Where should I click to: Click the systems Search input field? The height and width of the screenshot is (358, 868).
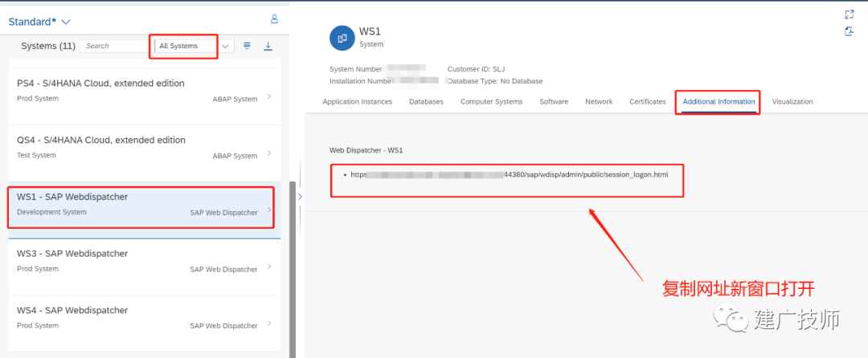pyautogui.click(x=115, y=46)
